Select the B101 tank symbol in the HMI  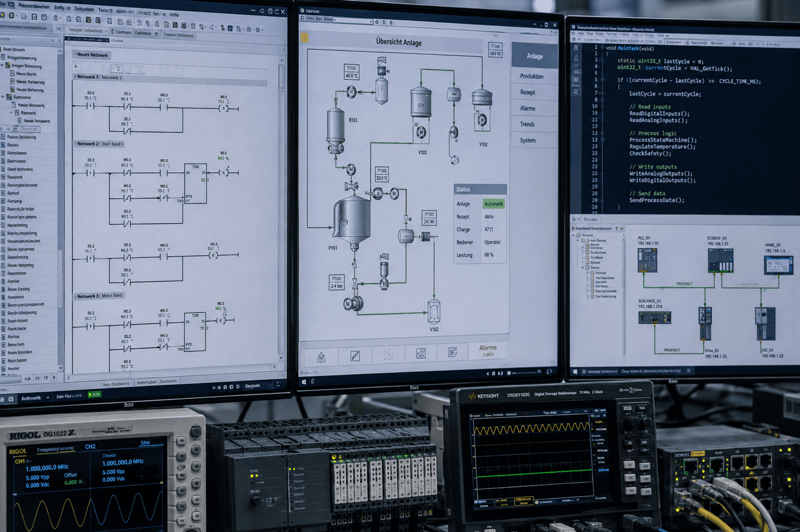tap(336, 130)
